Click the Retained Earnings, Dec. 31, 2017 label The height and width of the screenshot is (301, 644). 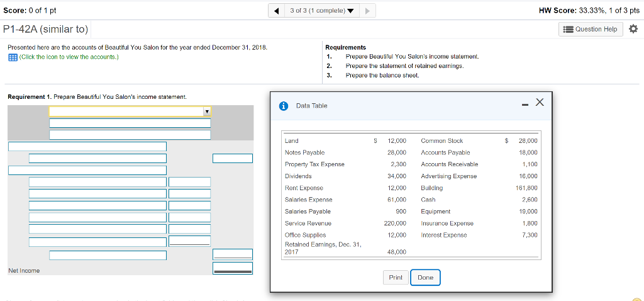(x=323, y=248)
